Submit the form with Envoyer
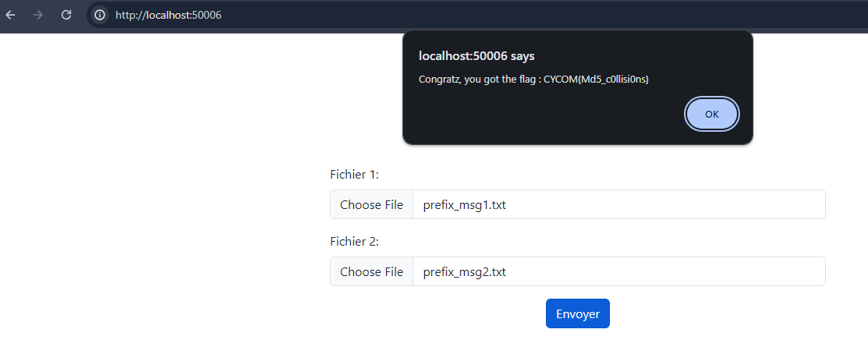Viewport: 868px width, 347px height. click(577, 313)
